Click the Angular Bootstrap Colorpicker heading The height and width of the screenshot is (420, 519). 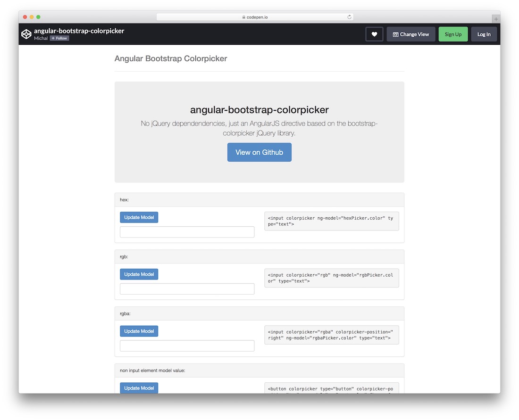pyautogui.click(x=170, y=58)
